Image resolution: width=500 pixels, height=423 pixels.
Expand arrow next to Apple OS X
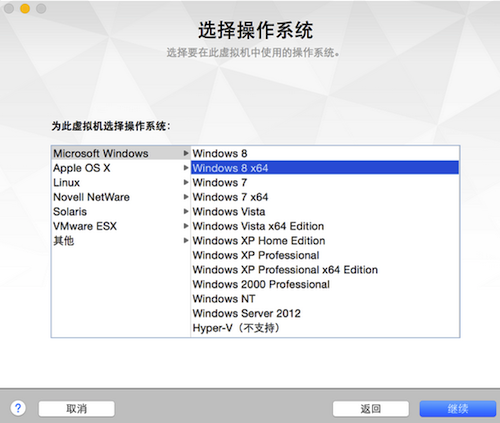(x=186, y=168)
